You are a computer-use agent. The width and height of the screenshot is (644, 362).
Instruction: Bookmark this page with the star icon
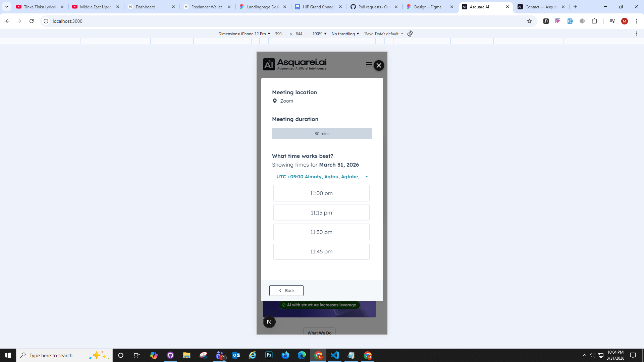click(529, 21)
